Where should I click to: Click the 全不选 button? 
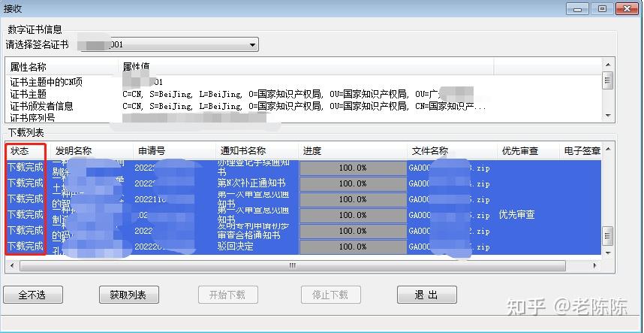tap(33, 295)
